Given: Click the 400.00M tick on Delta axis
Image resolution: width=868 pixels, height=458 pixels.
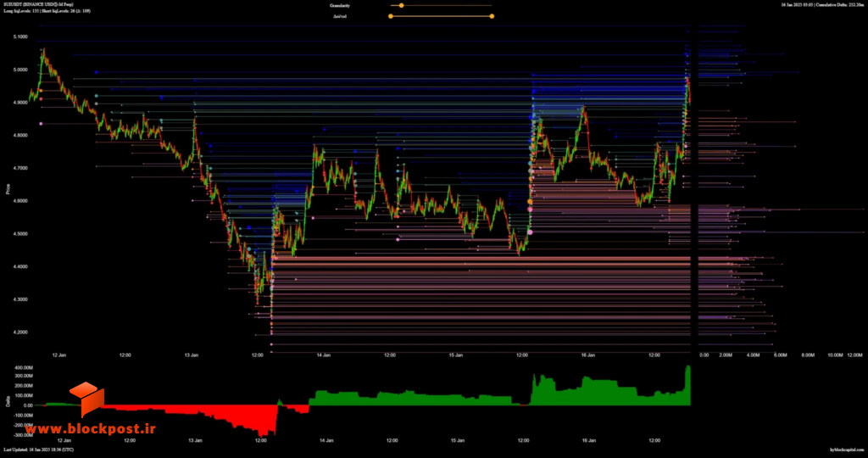Looking at the screenshot, I should click(x=25, y=368).
